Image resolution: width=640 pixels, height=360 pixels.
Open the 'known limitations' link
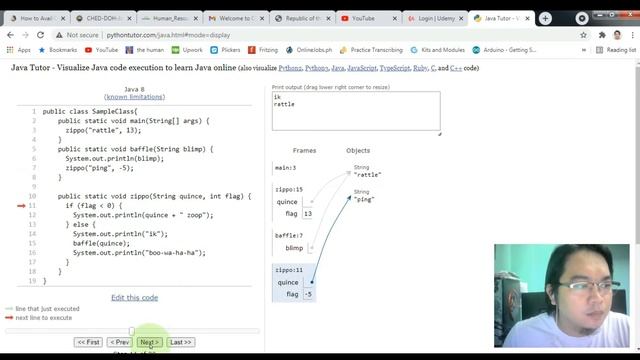point(135,97)
